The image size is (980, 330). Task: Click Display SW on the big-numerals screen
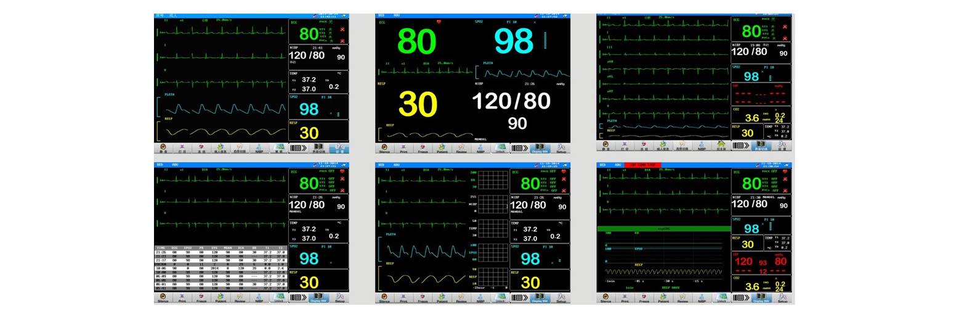tap(540, 148)
